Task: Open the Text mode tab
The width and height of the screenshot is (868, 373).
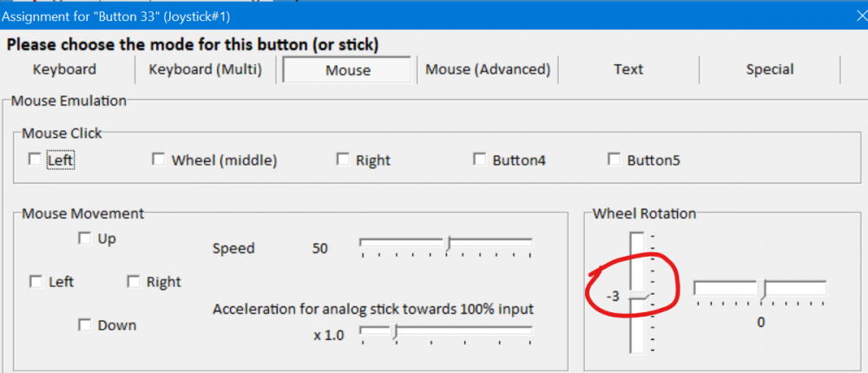Action: 628,69
